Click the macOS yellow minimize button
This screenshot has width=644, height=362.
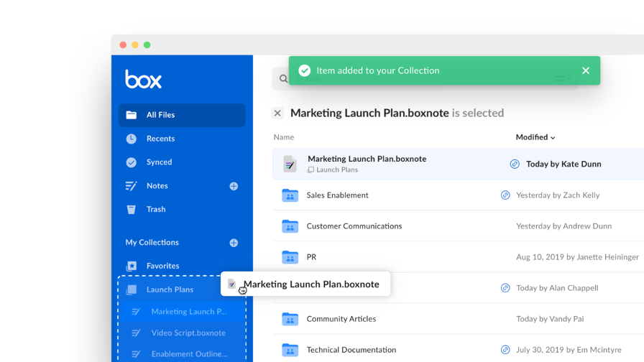pos(134,45)
